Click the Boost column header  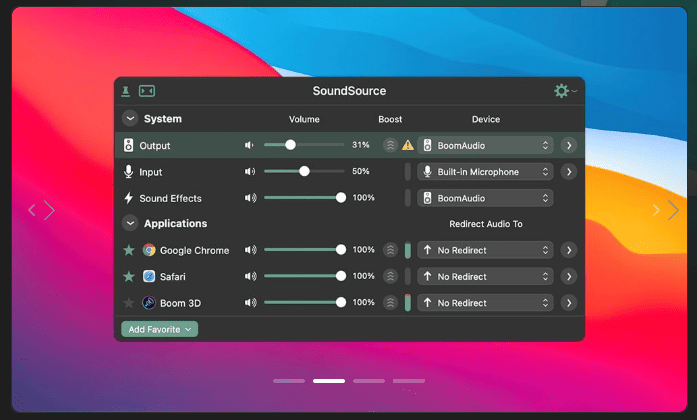390,119
